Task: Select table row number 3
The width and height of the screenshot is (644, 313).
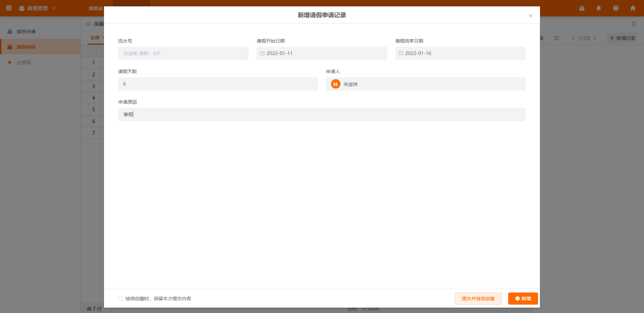Action: tap(94, 86)
